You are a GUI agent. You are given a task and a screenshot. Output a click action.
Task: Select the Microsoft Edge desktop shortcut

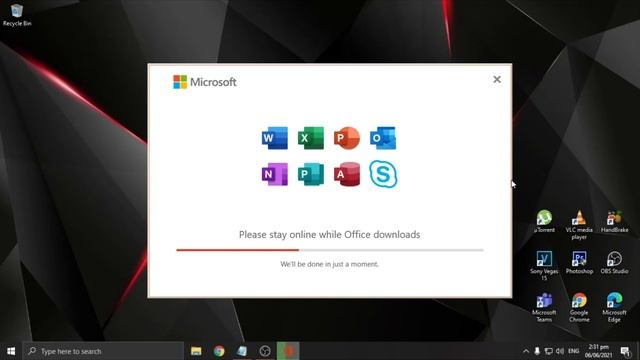pos(614,307)
